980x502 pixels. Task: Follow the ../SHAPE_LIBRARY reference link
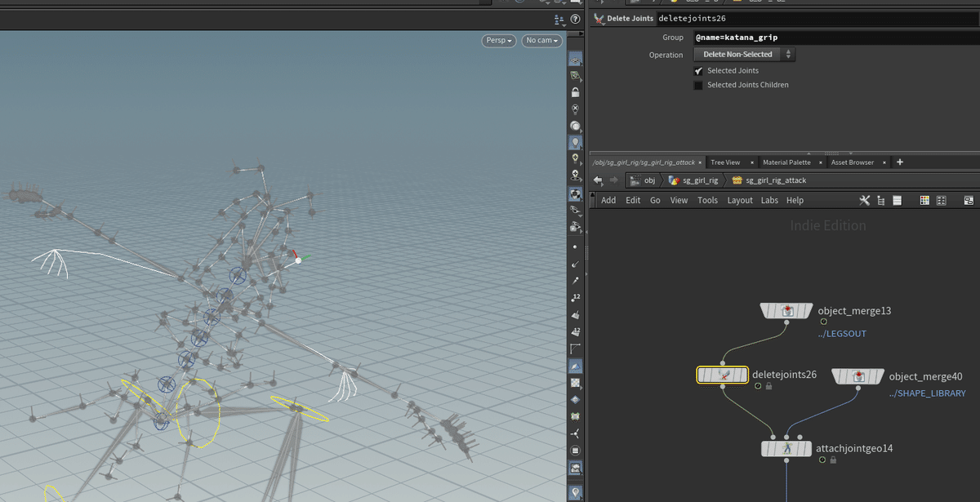927,393
